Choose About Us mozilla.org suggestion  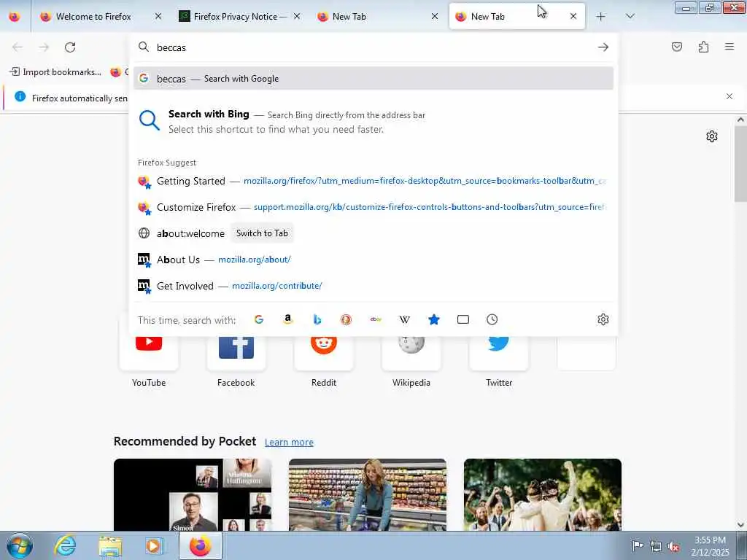tap(373, 260)
